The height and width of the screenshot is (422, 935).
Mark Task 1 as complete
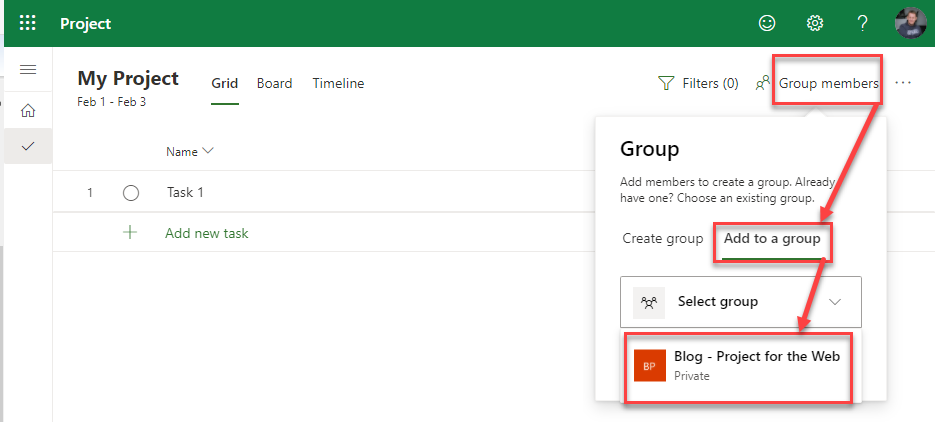click(130, 193)
